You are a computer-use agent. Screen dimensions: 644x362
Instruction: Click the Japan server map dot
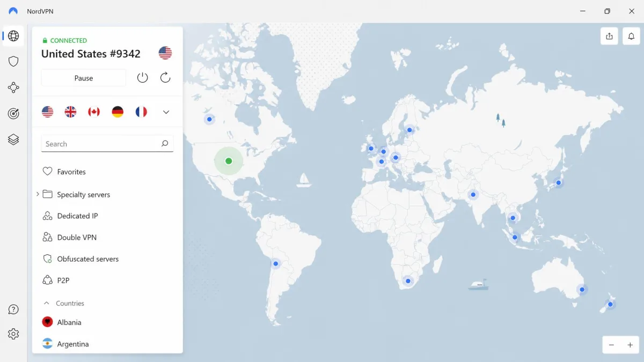click(x=559, y=183)
